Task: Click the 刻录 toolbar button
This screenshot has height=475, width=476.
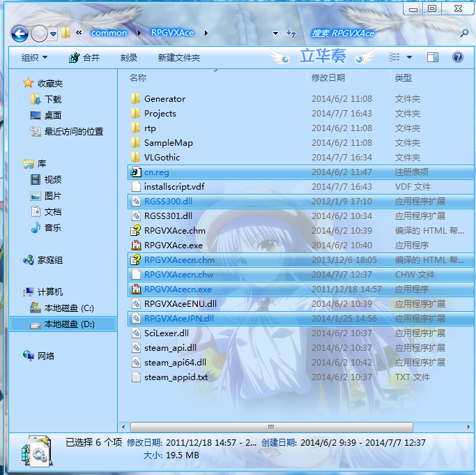Action: [129, 57]
